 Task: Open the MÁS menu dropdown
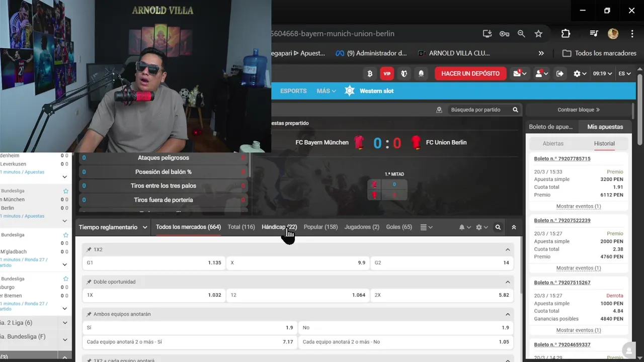point(327,91)
